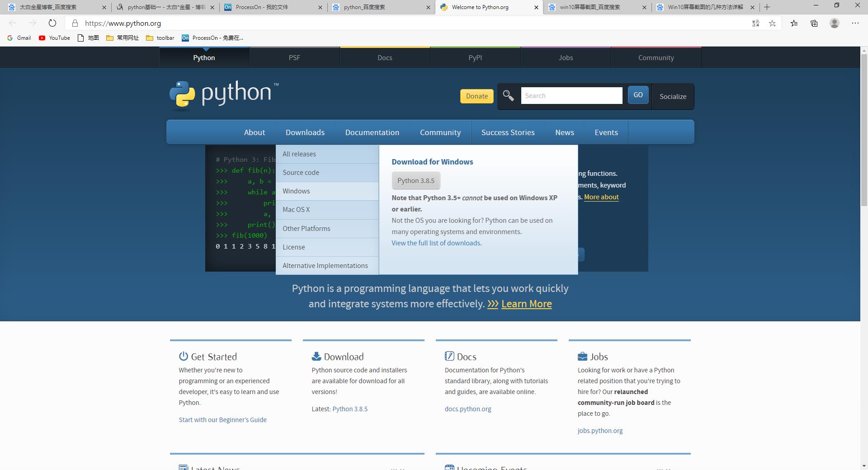Screen dimensions: 868x470
Task: Expand the Socialize dropdown
Action: (673, 96)
